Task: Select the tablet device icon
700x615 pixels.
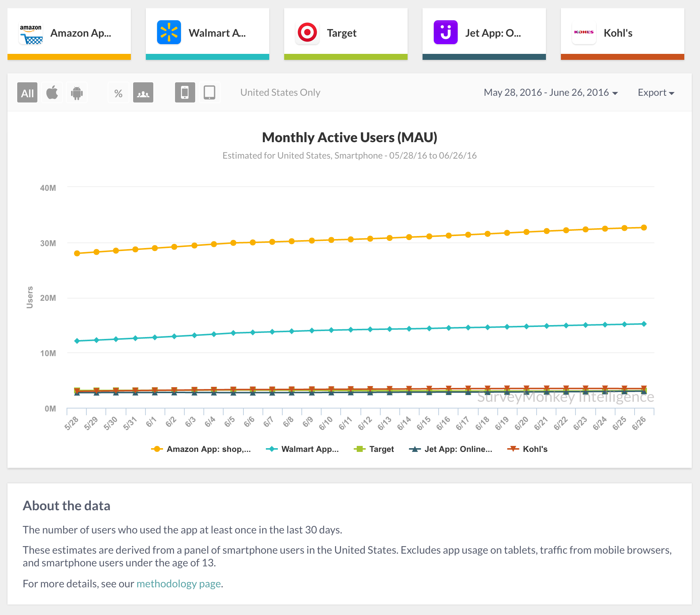Action: pyautogui.click(x=209, y=92)
